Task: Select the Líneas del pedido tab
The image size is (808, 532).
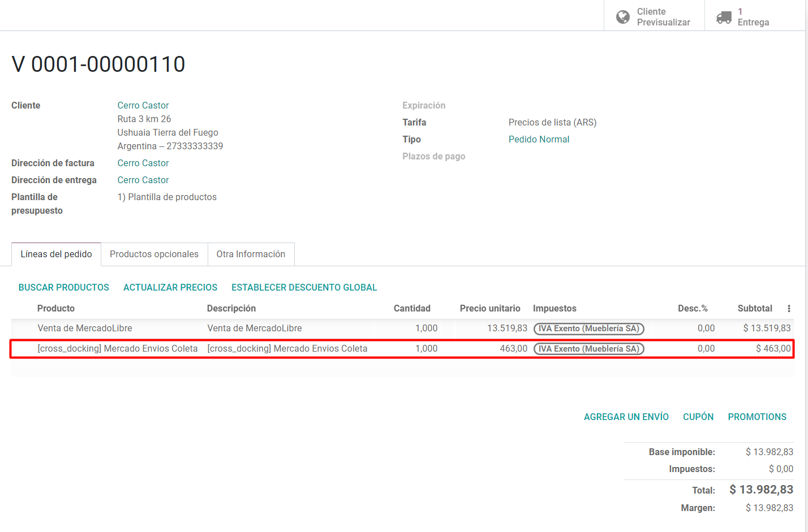Action: (56, 254)
